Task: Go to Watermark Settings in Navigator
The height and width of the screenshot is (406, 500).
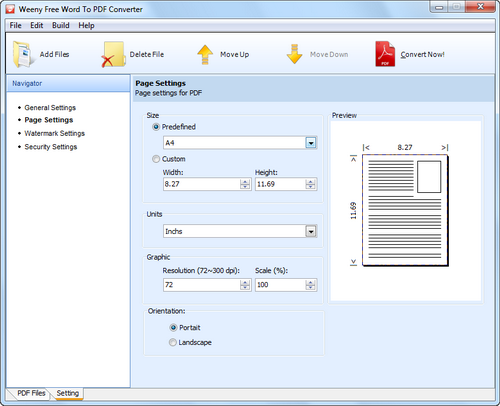Action: [55, 133]
